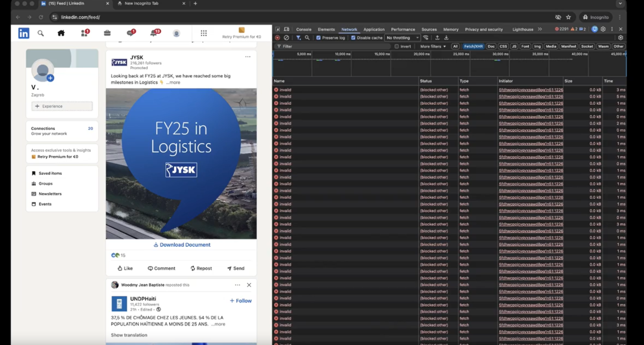Stop recording network log red button

click(277, 38)
